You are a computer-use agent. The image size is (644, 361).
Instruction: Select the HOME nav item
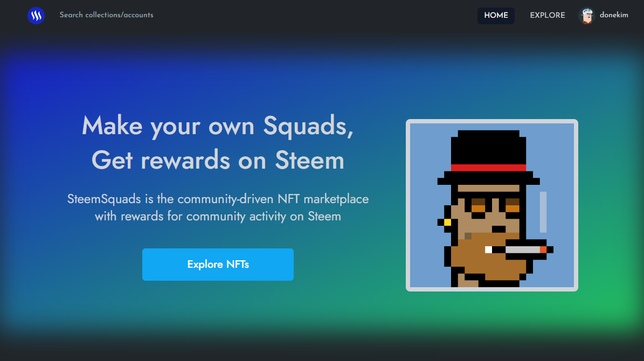[496, 16]
